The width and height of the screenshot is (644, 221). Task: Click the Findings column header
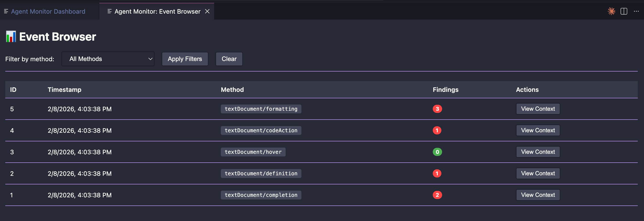pyautogui.click(x=445, y=89)
